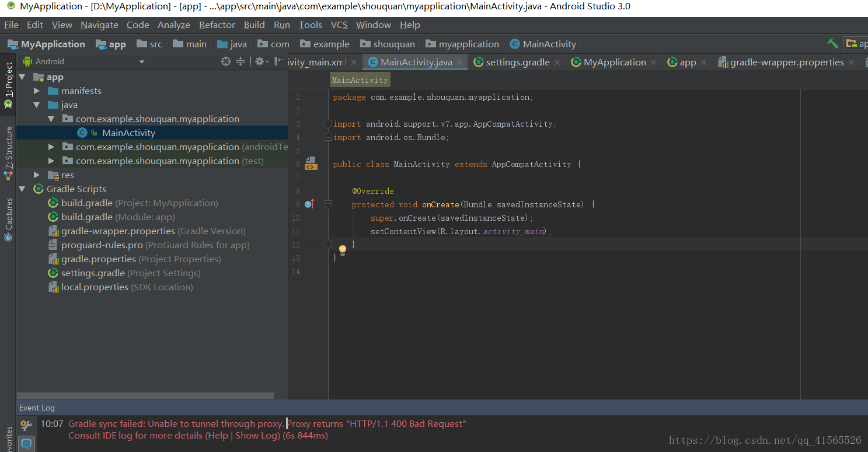
Task: Click the hide Project panel icon
Action: click(279, 61)
